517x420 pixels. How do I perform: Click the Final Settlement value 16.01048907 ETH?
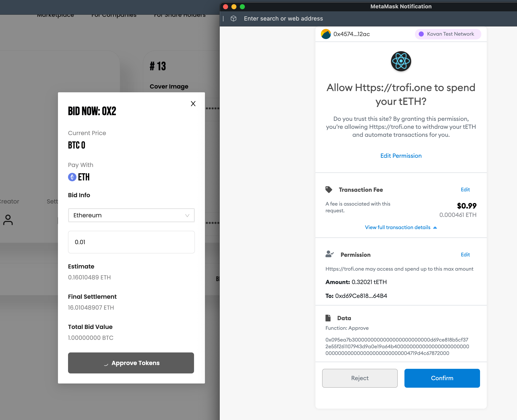click(x=91, y=308)
